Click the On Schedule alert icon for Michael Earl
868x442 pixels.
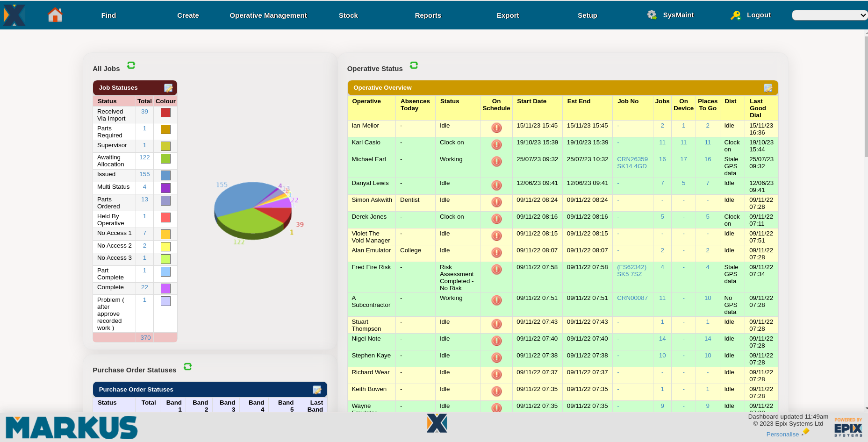pyautogui.click(x=496, y=161)
